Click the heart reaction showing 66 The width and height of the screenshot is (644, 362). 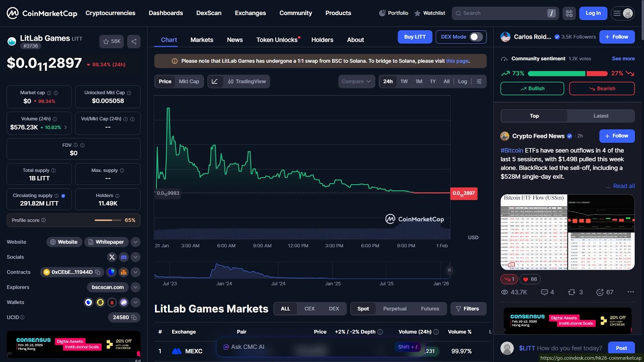click(530, 279)
